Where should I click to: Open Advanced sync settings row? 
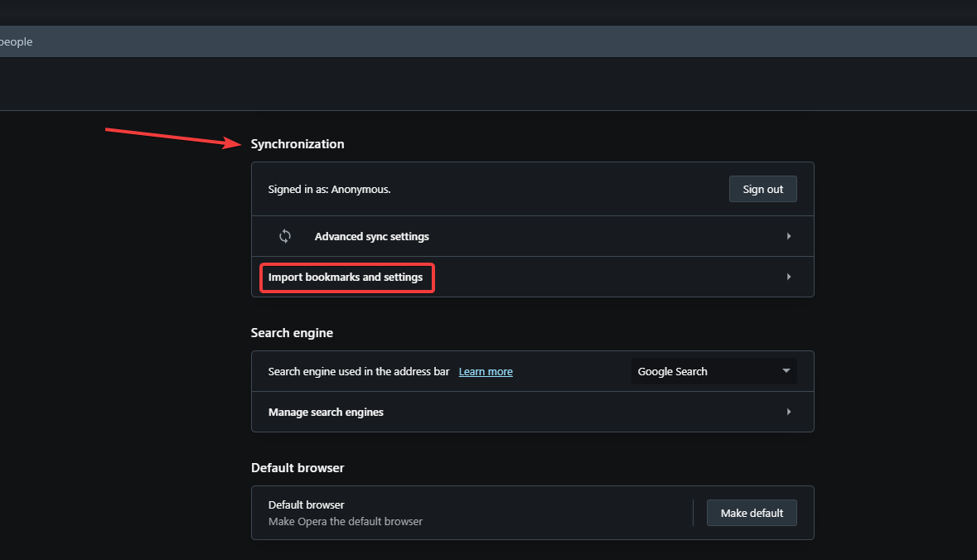(532, 236)
